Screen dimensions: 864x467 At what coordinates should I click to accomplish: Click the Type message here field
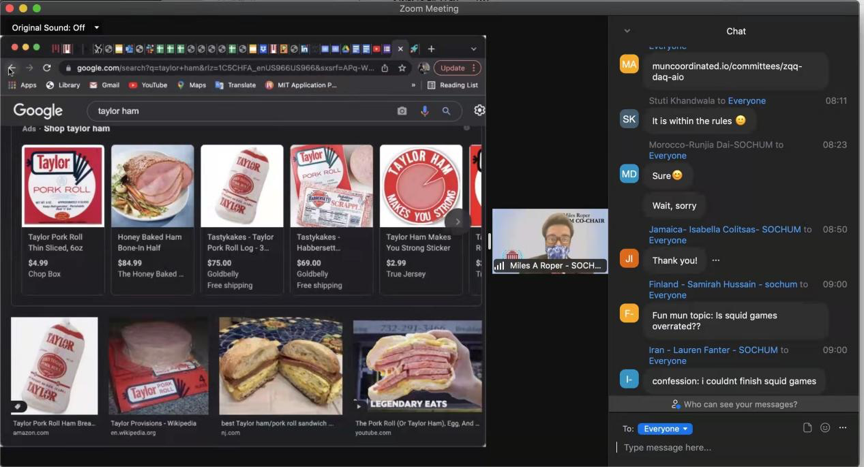tap(735, 447)
